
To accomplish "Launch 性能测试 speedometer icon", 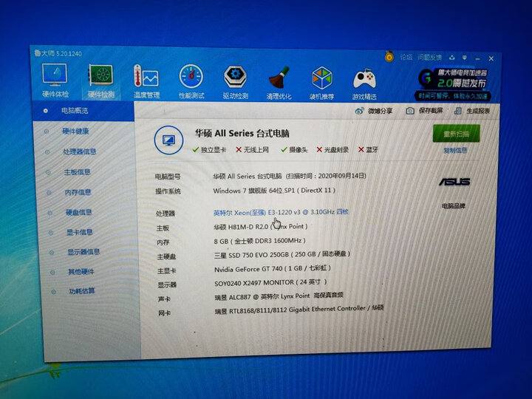I will pos(191,82).
